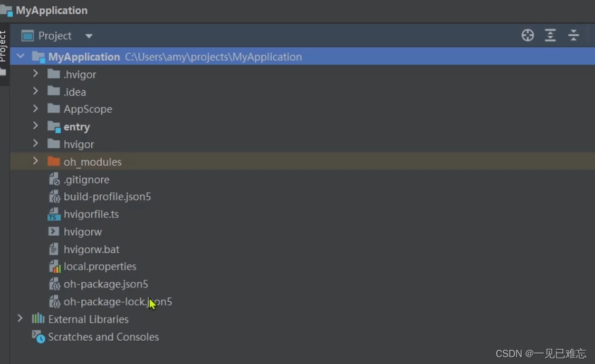Expand External Libraries chevron
The height and width of the screenshot is (364, 595).
coord(20,319)
